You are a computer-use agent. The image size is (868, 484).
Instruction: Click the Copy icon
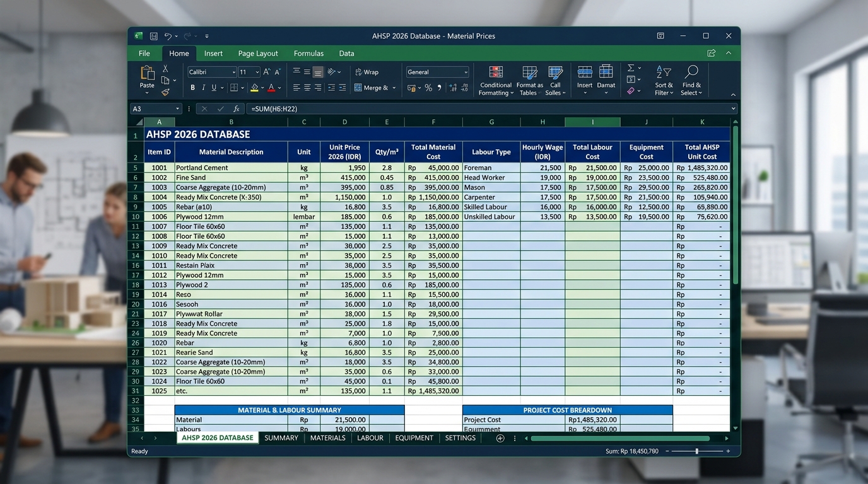[165, 80]
